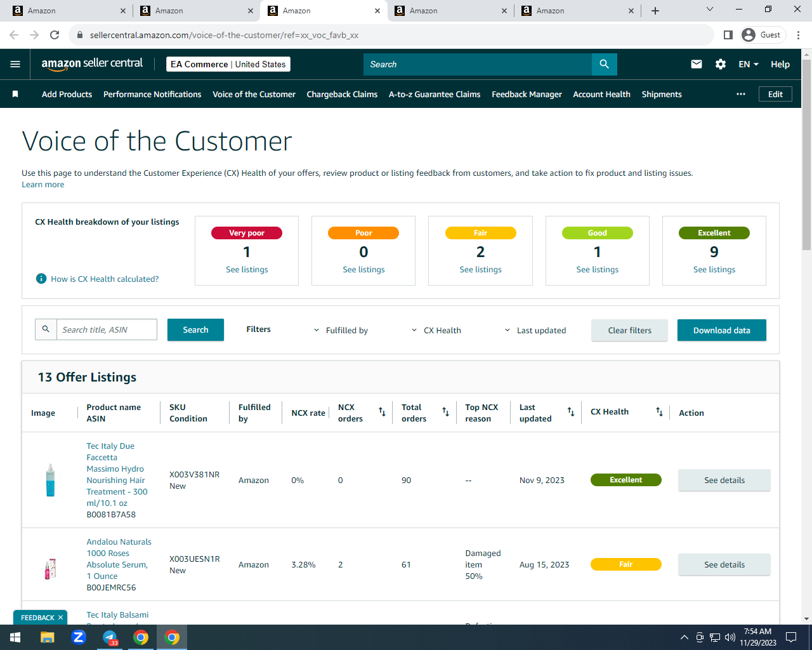Click the magnifier icon in listing search box
The height and width of the screenshot is (650, 812).
(x=46, y=329)
